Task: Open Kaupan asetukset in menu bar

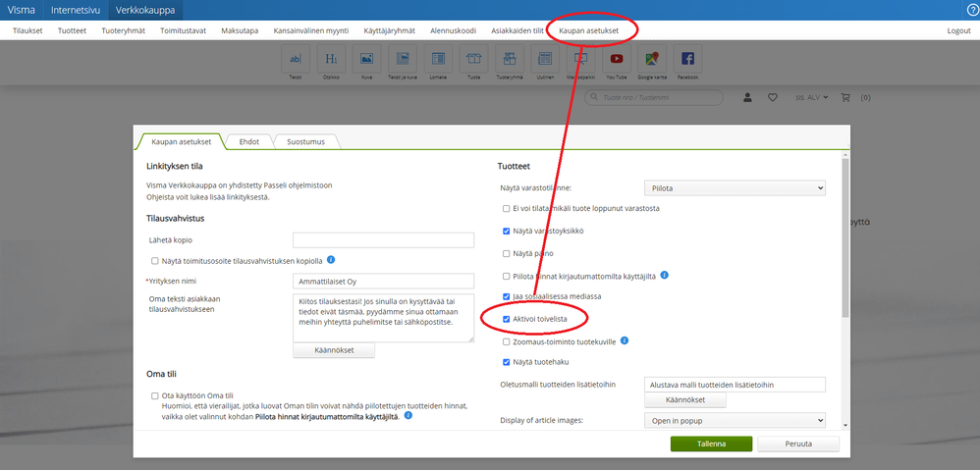Action: [589, 30]
